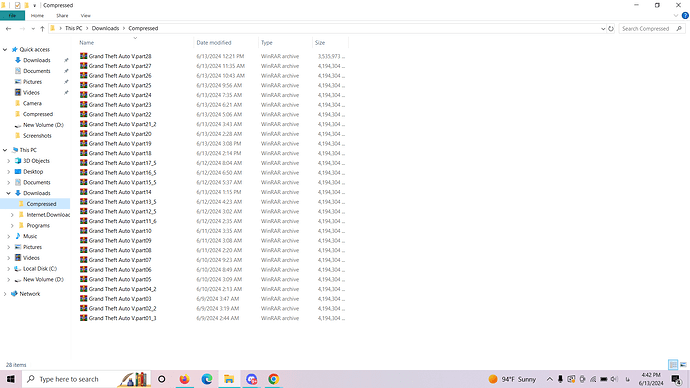Click Downloads in address breadcrumb
This screenshot has width=690, height=388.
click(105, 28)
